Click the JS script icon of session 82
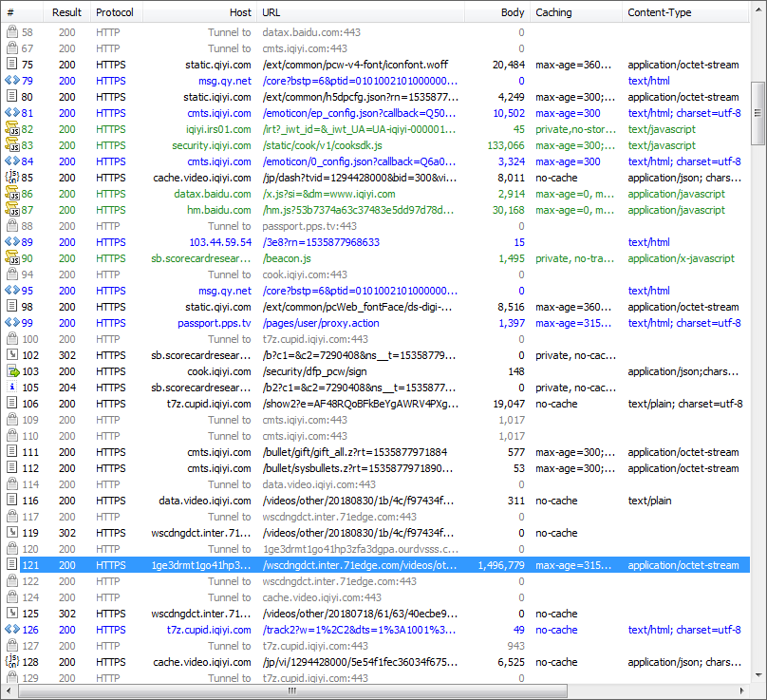This screenshot has height=700, width=767. [12, 129]
